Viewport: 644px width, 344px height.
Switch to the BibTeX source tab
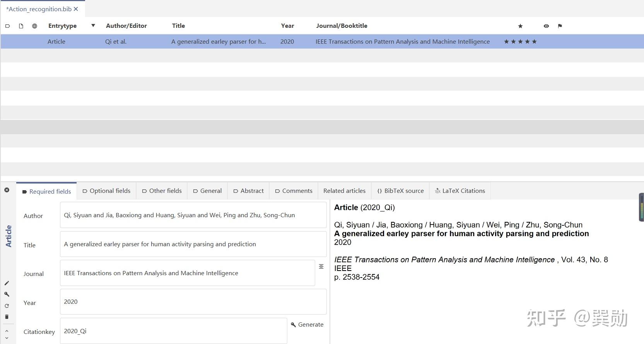400,191
